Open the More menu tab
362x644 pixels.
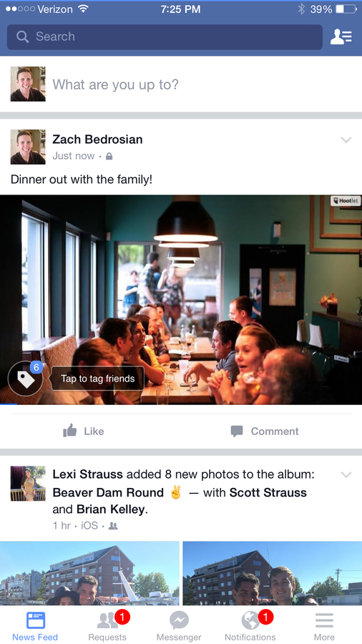coord(324,626)
